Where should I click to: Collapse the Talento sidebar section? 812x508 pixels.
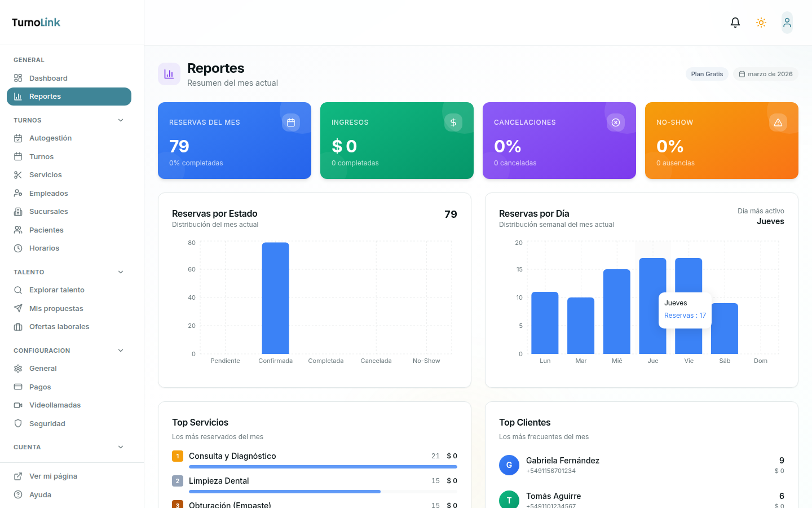(x=121, y=272)
